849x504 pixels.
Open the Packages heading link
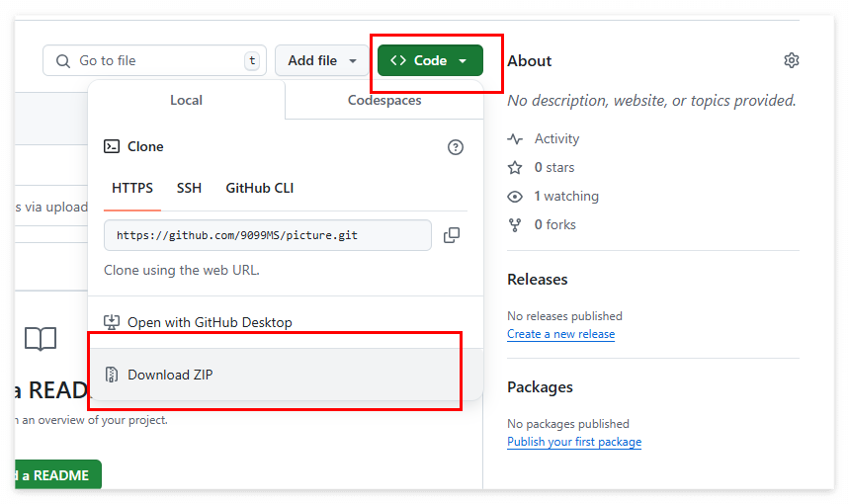(540, 387)
